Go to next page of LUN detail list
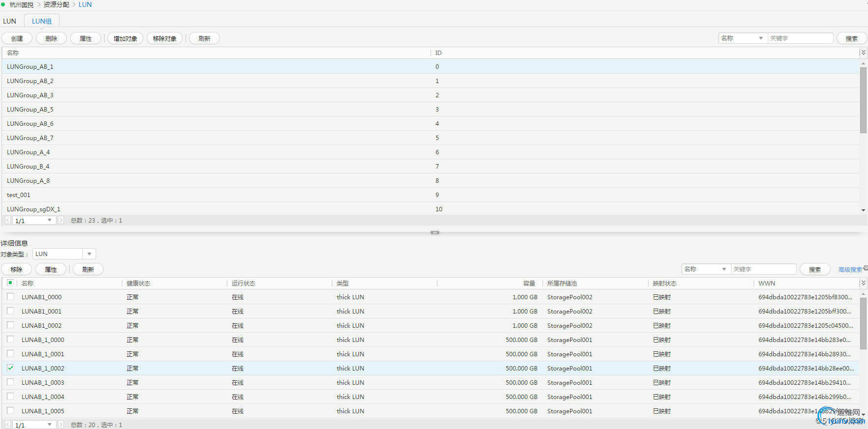Screen dimensions: 868x429 click(61, 425)
